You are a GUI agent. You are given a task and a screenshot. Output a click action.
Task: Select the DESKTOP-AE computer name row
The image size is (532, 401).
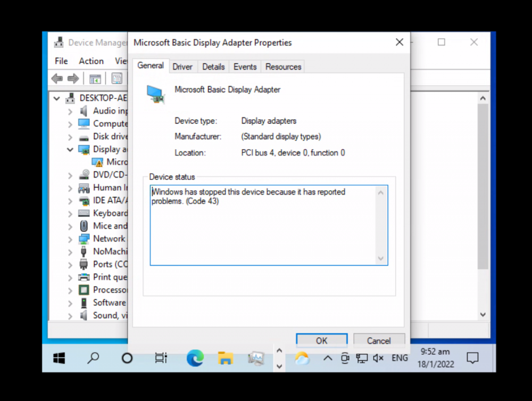(103, 98)
